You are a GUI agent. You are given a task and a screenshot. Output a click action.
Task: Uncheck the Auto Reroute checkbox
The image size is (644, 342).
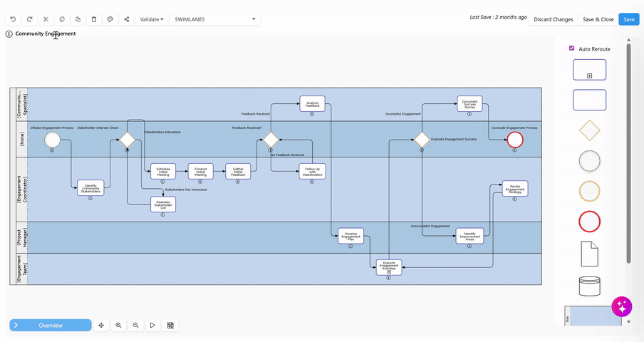(x=571, y=48)
